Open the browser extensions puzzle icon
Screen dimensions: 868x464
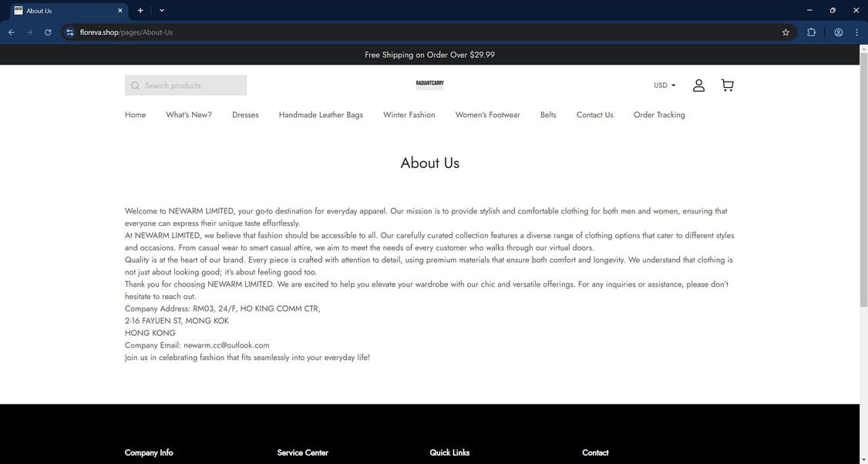[x=811, y=32]
